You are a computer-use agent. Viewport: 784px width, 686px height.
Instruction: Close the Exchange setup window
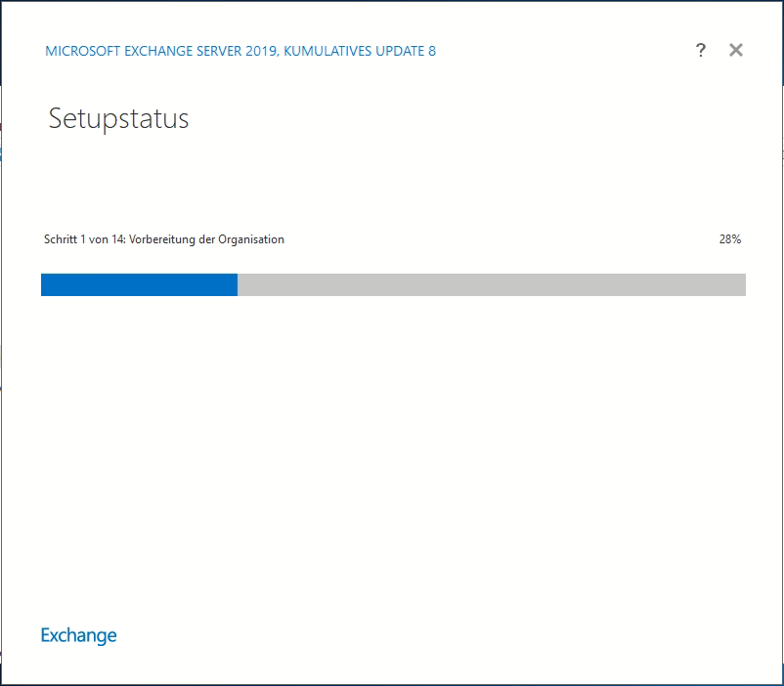(x=736, y=50)
